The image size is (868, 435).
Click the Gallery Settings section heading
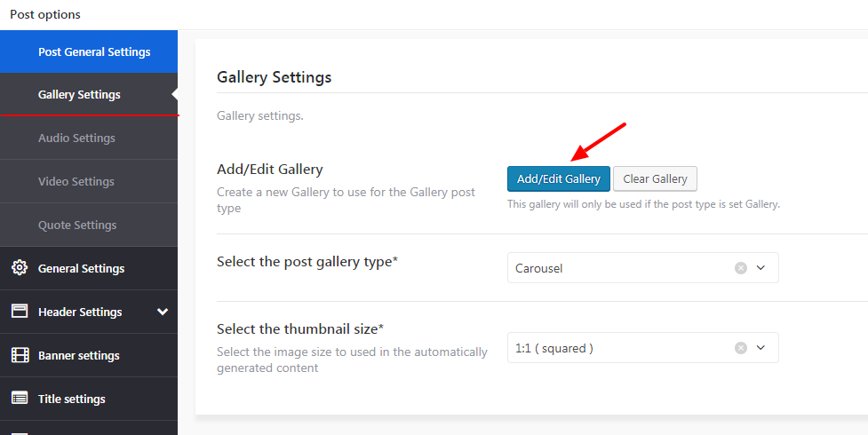pyautogui.click(x=274, y=77)
